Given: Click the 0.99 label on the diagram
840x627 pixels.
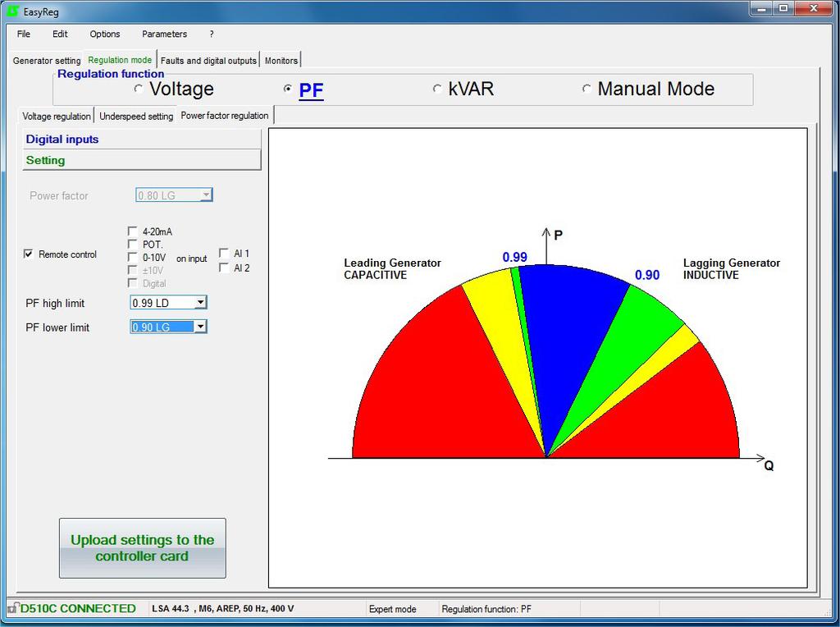Looking at the screenshot, I should pos(515,257).
